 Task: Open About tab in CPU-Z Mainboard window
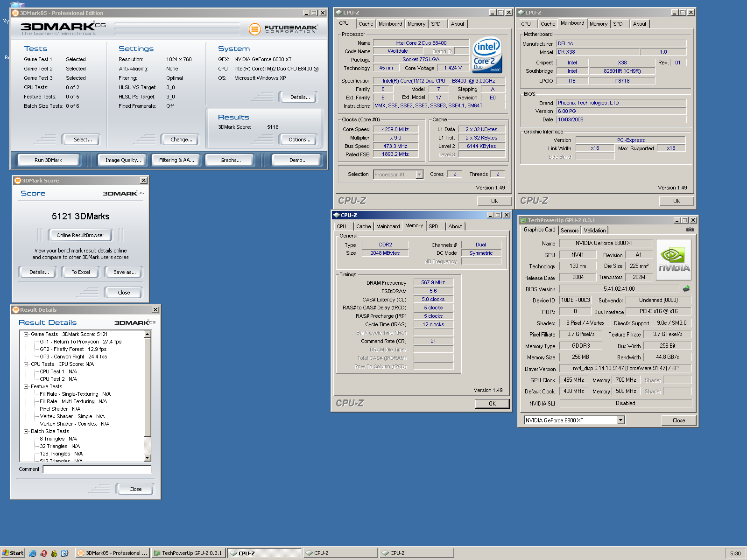tap(640, 24)
